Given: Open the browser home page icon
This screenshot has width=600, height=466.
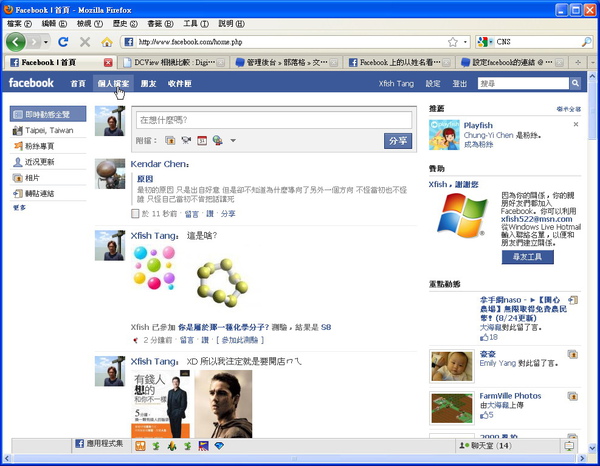Looking at the screenshot, I should point(107,42).
